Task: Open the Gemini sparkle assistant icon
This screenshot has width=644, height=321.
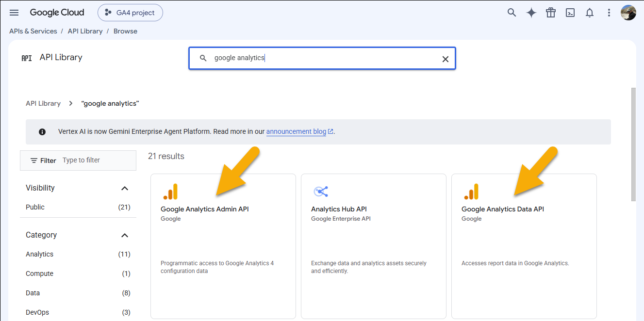Action: point(531,13)
